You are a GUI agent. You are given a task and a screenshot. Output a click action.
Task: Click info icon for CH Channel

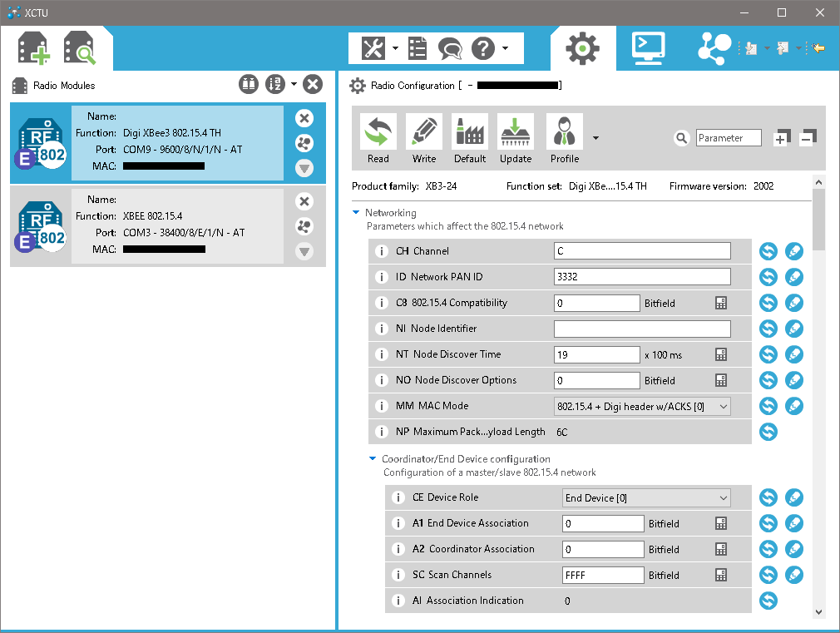382,251
